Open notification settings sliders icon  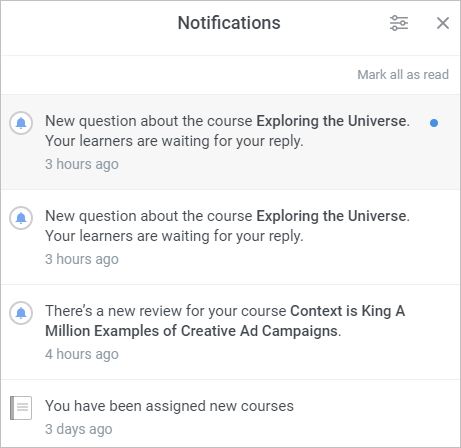pos(399,23)
